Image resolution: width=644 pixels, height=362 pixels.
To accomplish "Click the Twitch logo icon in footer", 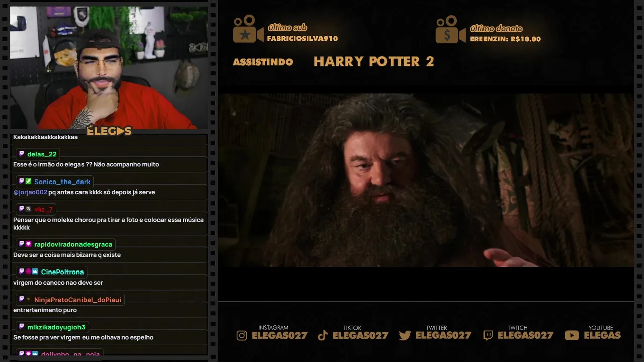I will (488, 335).
